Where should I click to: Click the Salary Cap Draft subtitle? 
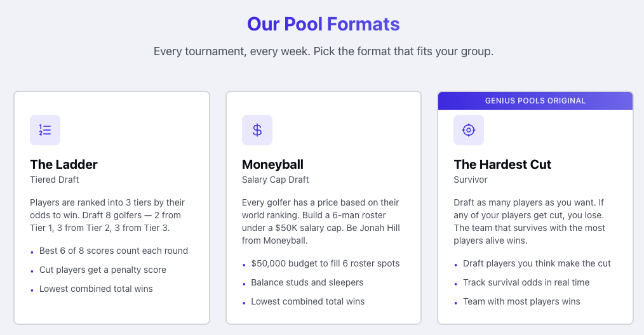pos(276,180)
